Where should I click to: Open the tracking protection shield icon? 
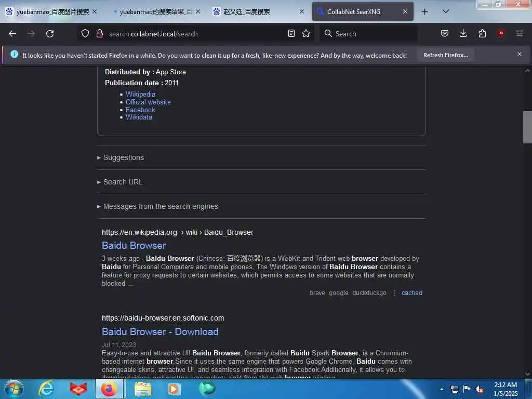point(85,33)
